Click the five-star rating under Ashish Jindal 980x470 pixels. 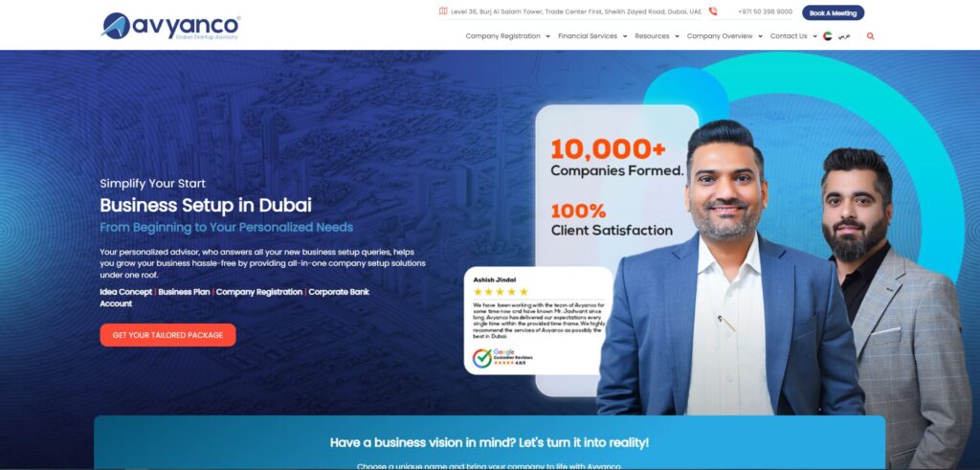501,292
